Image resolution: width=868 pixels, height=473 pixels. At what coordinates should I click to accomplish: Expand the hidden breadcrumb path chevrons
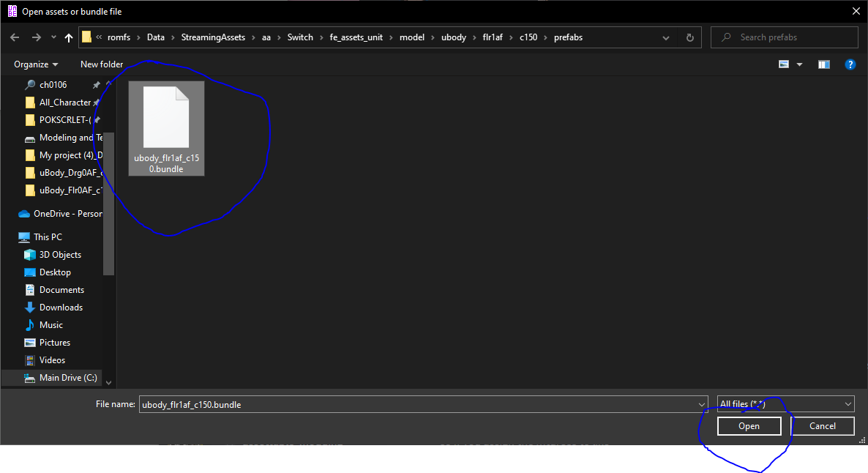click(x=99, y=37)
